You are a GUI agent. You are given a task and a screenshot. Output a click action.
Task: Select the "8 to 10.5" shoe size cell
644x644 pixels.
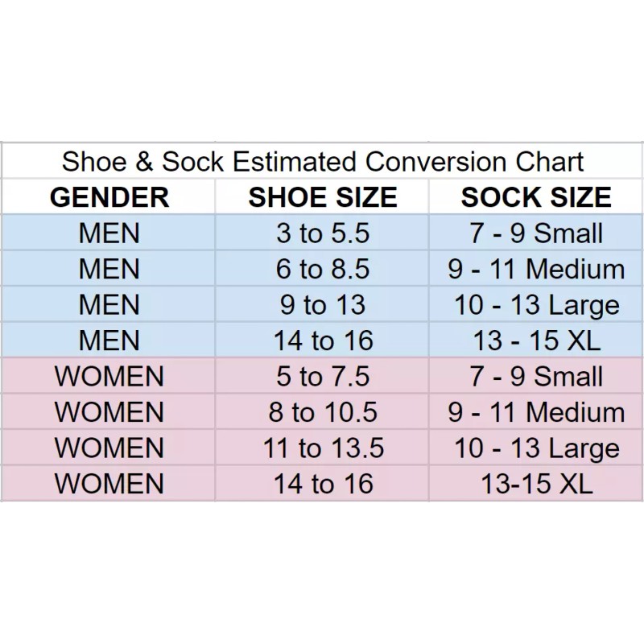click(x=323, y=412)
